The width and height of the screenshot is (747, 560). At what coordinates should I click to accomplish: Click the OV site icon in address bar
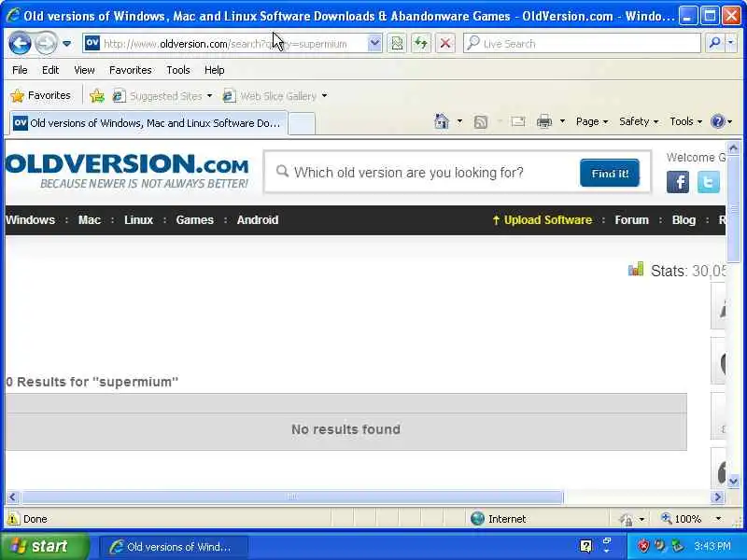click(92, 43)
